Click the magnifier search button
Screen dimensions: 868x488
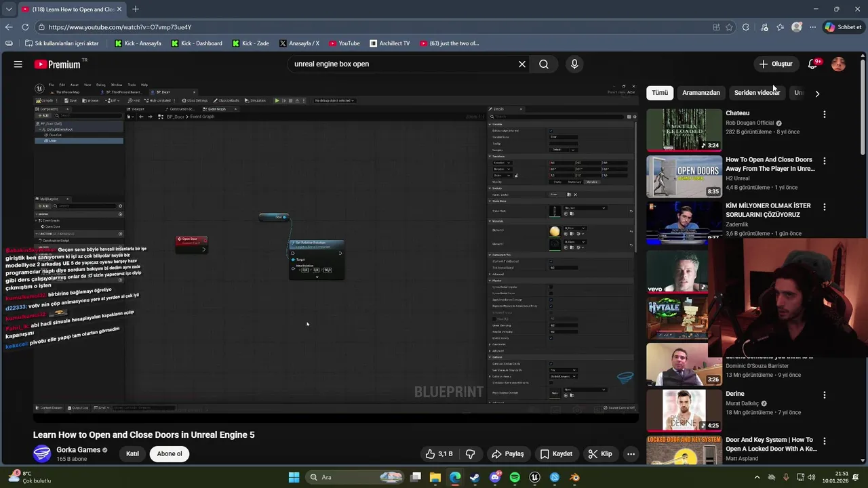click(544, 64)
